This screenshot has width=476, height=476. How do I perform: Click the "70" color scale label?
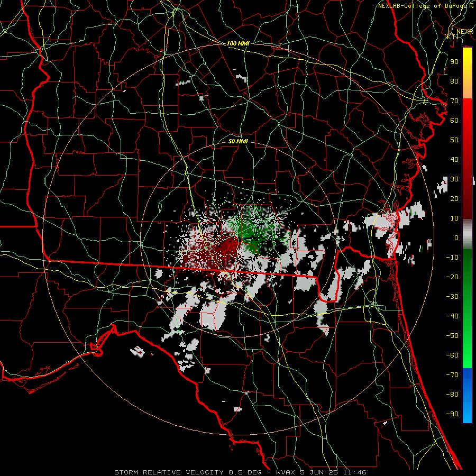pos(454,101)
